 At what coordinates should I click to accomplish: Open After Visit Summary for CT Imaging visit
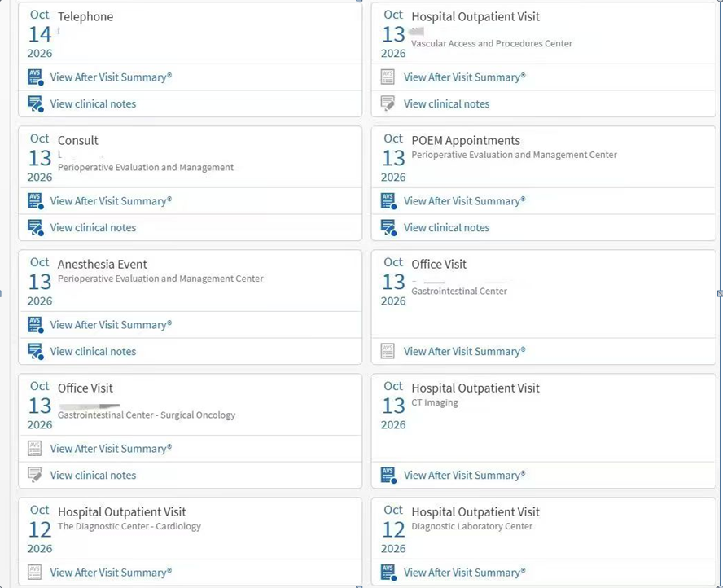pos(465,475)
